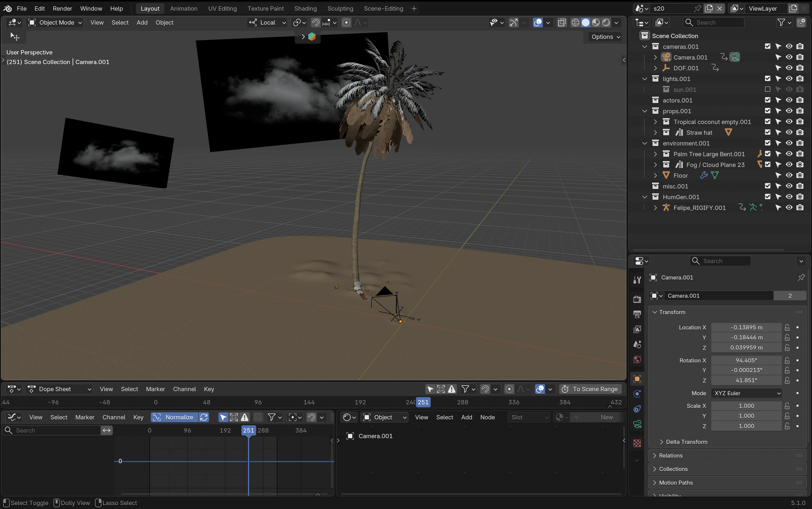Open the Render menu
This screenshot has height=509, width=812.
[62, 8]
